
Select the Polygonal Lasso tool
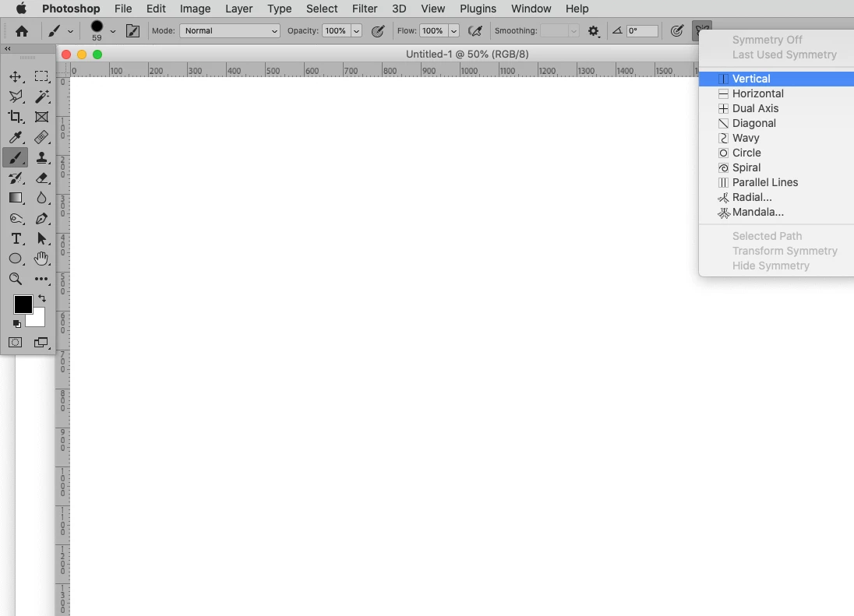click(16, 97)
